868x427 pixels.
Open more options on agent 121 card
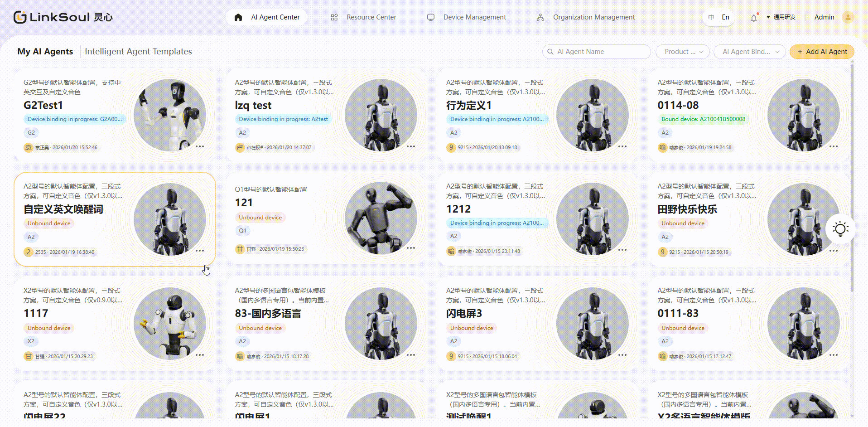(411, 248)
